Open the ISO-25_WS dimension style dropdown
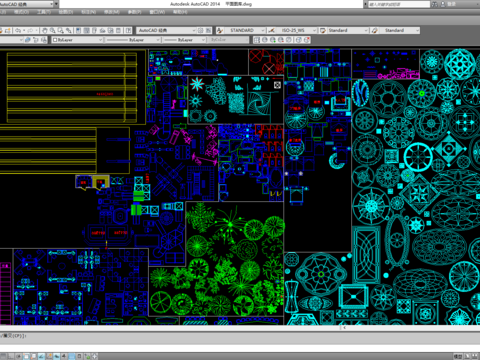Viewport: 480px width, 360px height. click(297, 30)
